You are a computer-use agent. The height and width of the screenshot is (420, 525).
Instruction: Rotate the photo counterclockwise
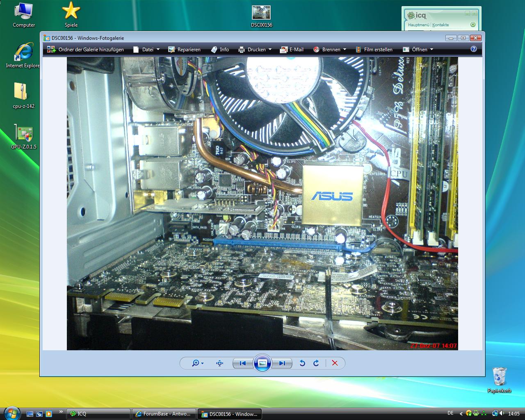[302, 363]
